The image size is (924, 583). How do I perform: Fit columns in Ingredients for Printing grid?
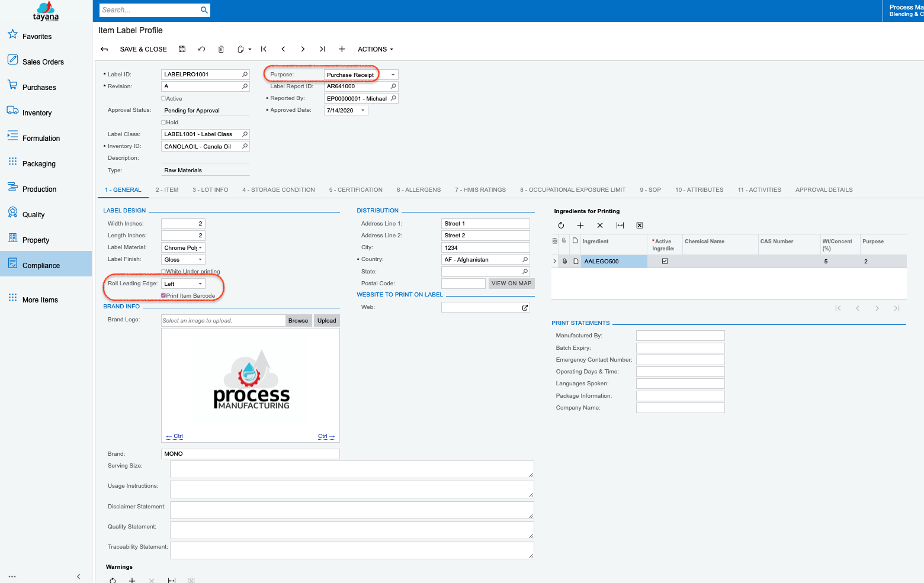click(620, 226)
